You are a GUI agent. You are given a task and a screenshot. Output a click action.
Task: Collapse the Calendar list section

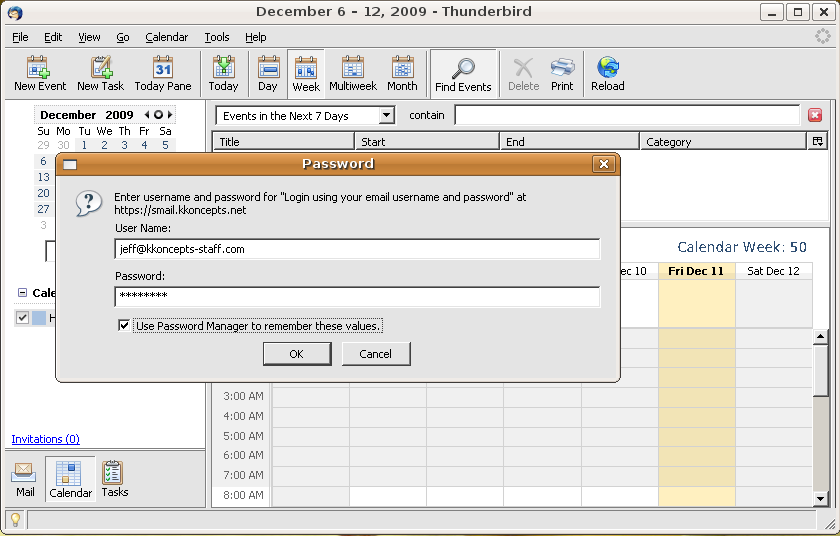click(22, 292)
